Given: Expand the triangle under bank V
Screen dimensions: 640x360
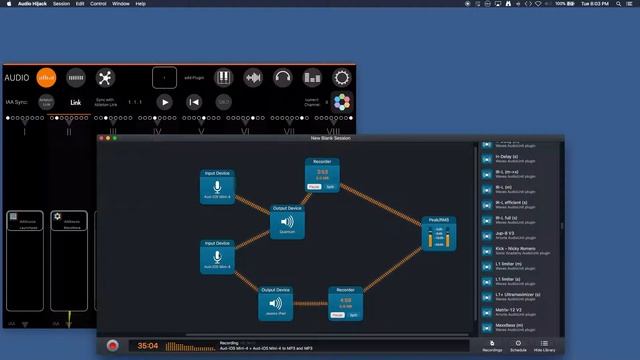Looking at the screenshot, I should tap(201, 122).
